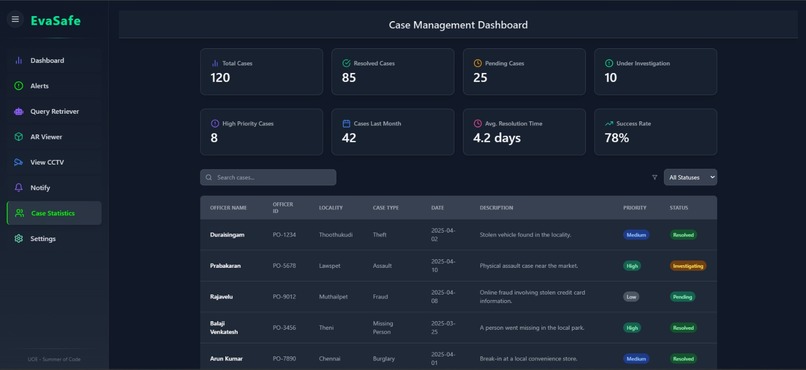This screenshot has width=806, height=370.
Task: Click the Pending status badge
Action: coord(683,297)
